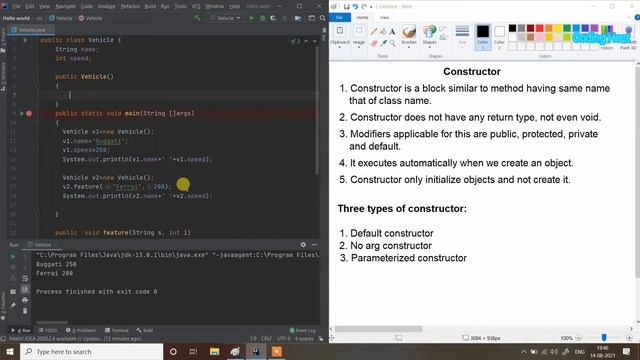Open notification center on taskbar
This screenshot has width=640, height=360.
[627, 352]
